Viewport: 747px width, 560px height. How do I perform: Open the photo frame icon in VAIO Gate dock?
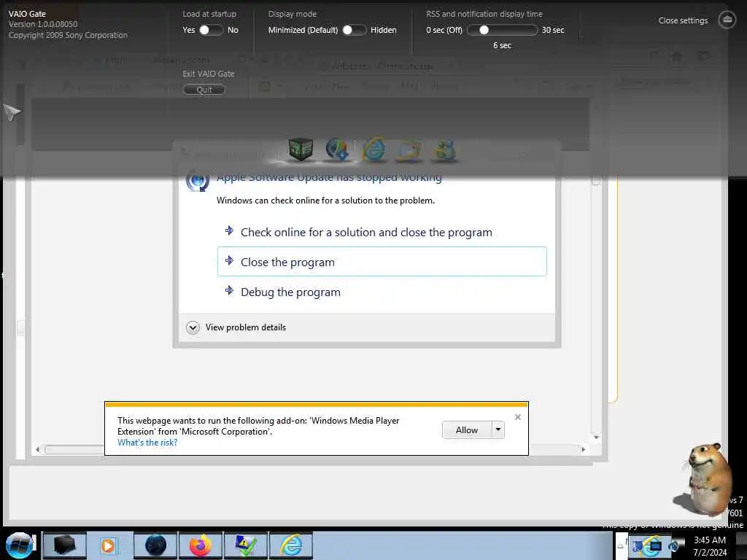[409, 150]
